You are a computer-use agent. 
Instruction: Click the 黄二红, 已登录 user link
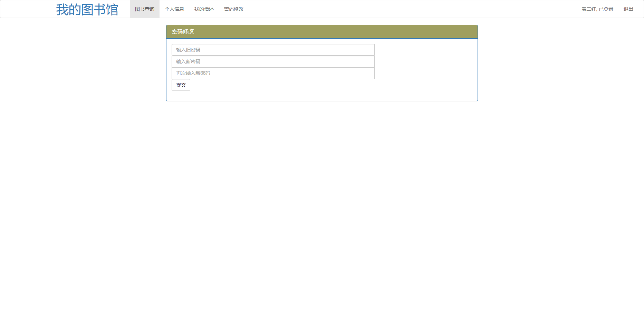pyautogui.click(x=597, y=9)
